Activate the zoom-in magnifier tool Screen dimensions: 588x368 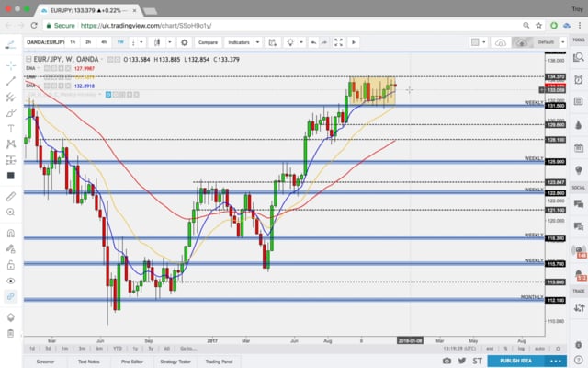click(x=10, y=213)
